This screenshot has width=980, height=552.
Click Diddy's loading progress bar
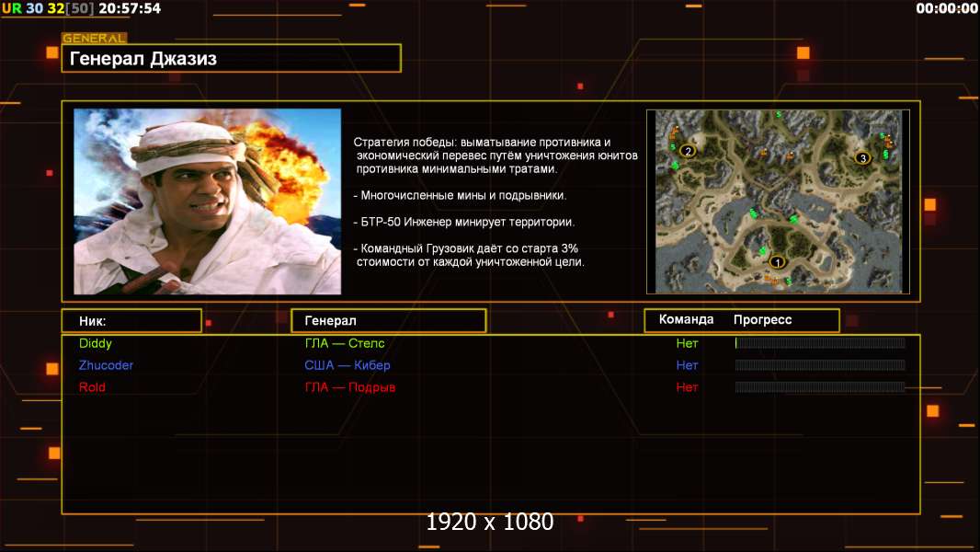820,342
